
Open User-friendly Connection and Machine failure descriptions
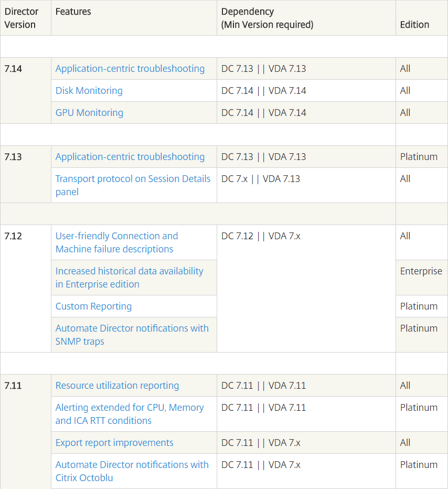[x=116, y=242]
